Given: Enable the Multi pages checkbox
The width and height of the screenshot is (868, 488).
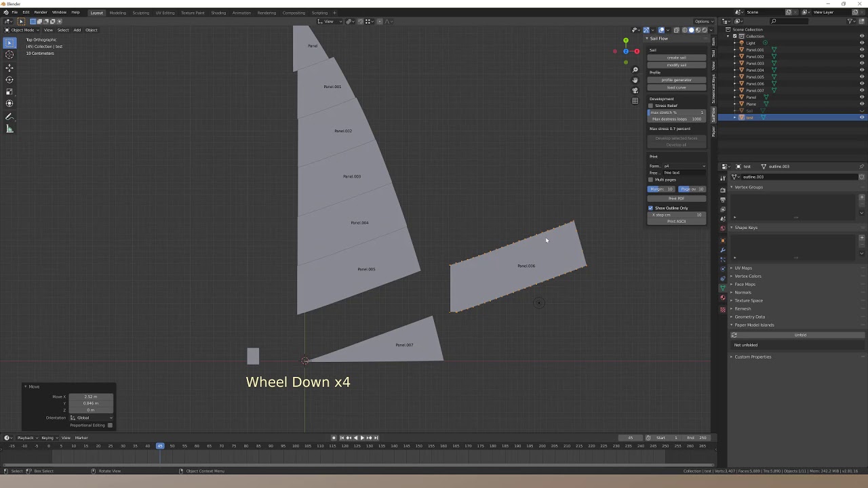Looking at the screenshot, I should pyautogui.click(x=651, y=180).
